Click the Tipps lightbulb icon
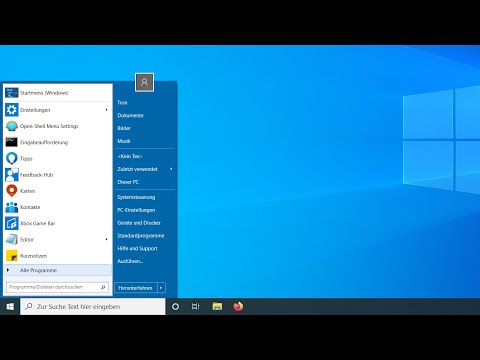The image size is (480, 360). click(x=12, y=158)
